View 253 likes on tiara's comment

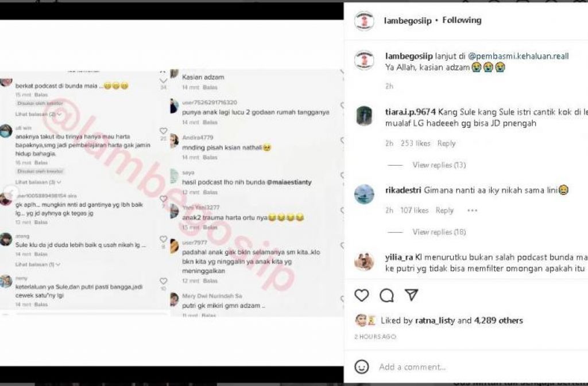[x=415, y=143]
